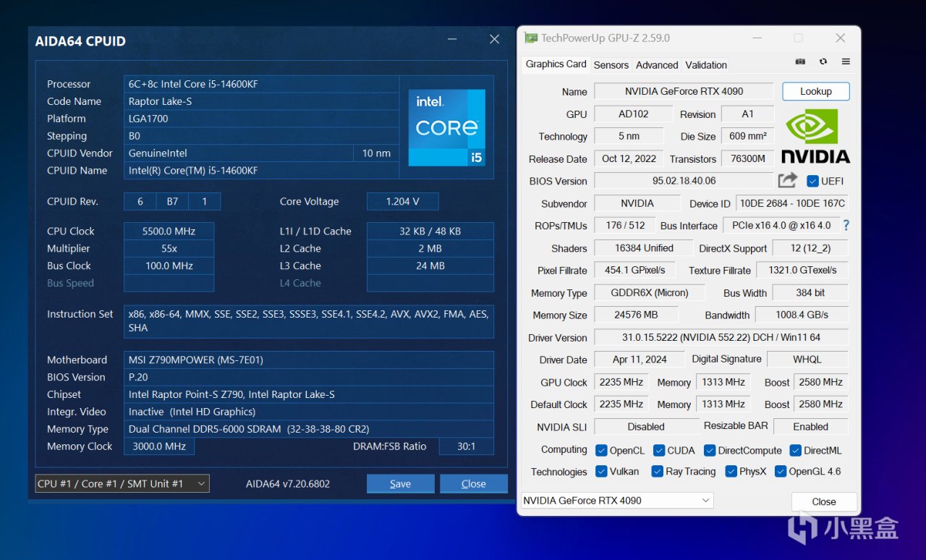Image resolution: width=926 pixels, height=560 pixels.
Task: Click the Driver Version field in GPU-Z
Action: tap(721, 337)
